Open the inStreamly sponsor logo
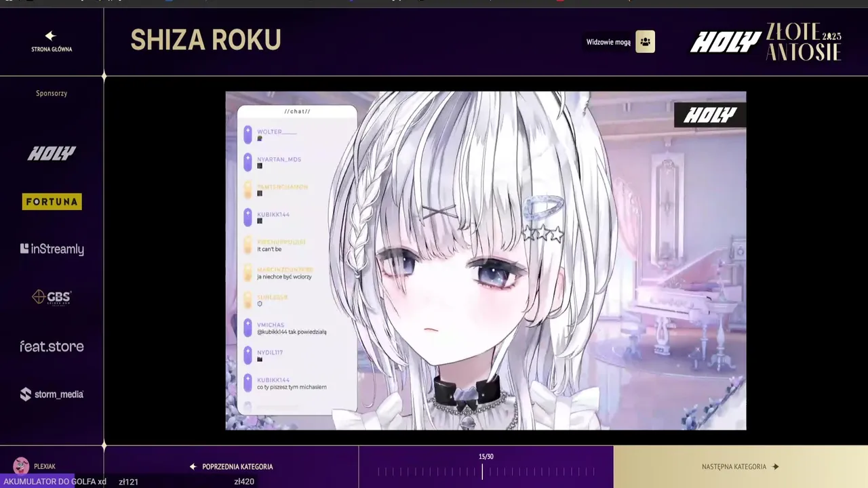 (52, 249)
